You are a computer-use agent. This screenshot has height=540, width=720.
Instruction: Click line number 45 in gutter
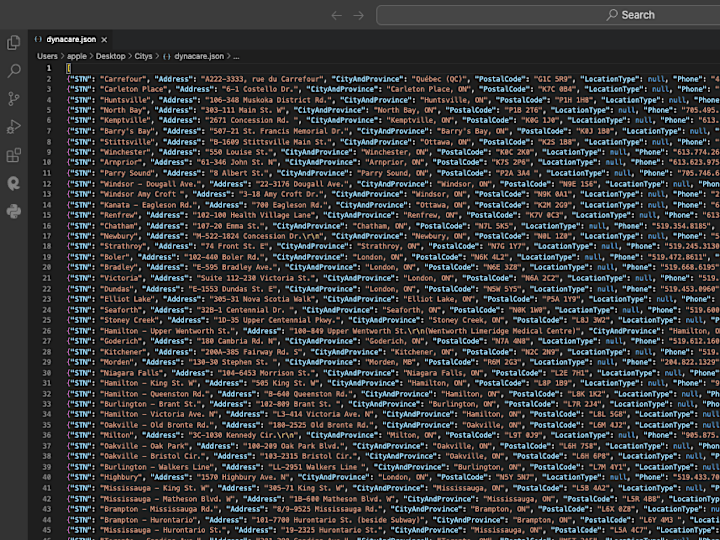47,530
